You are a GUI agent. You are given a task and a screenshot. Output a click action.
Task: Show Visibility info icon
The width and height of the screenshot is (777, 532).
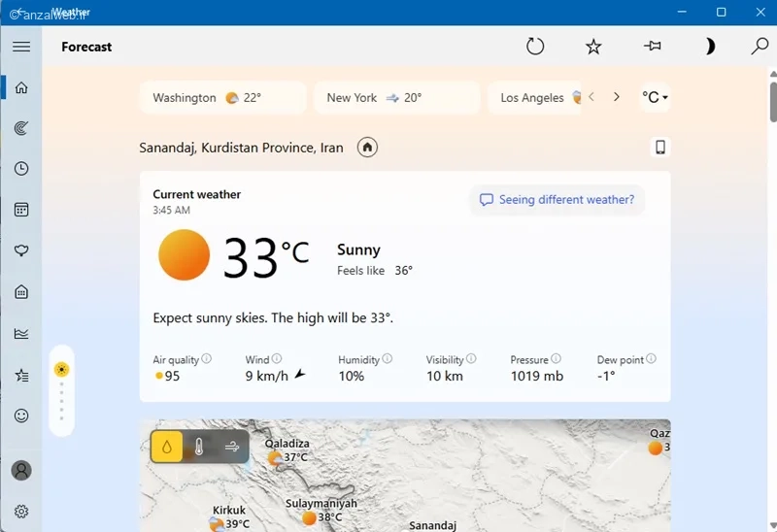tap(471, 358)
